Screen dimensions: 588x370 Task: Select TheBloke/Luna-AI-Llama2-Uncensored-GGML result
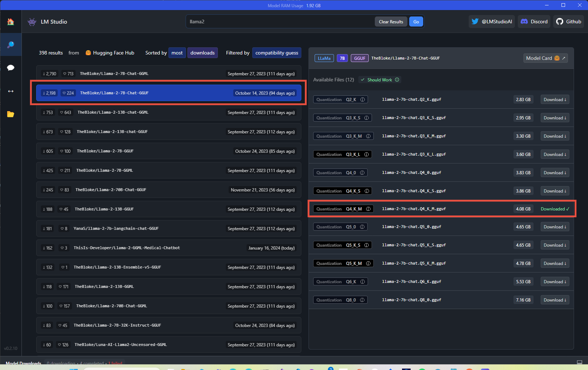point(169,345)
